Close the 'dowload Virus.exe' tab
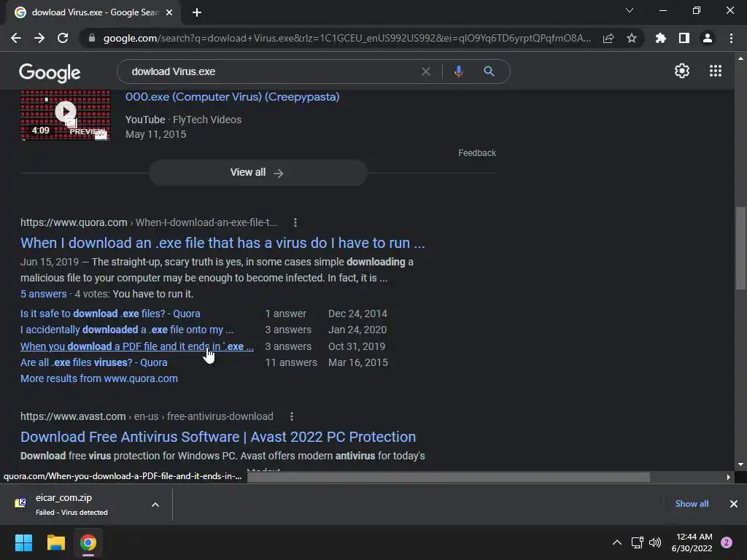 click(x=169, y=12)
